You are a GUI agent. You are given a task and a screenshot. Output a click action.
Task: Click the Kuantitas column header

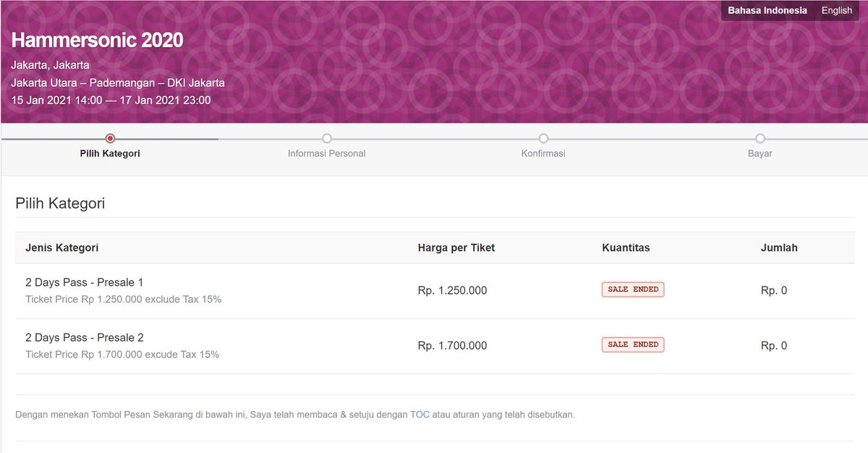coord(626,247)
